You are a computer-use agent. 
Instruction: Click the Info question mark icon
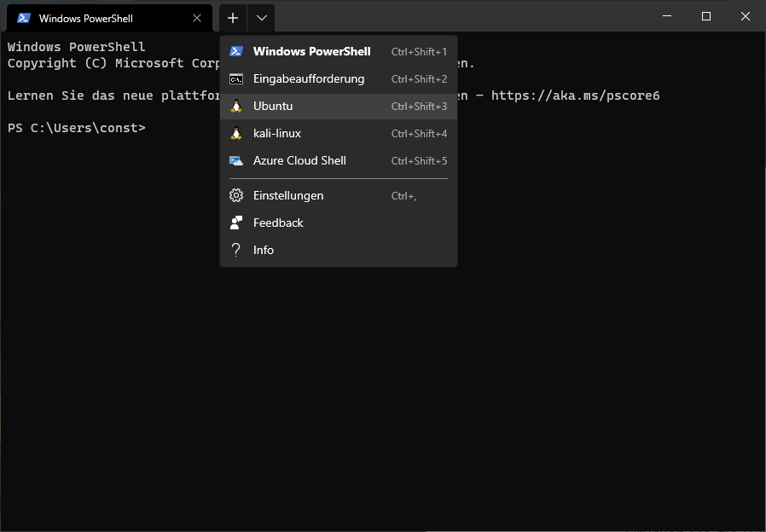click(236, 250)
